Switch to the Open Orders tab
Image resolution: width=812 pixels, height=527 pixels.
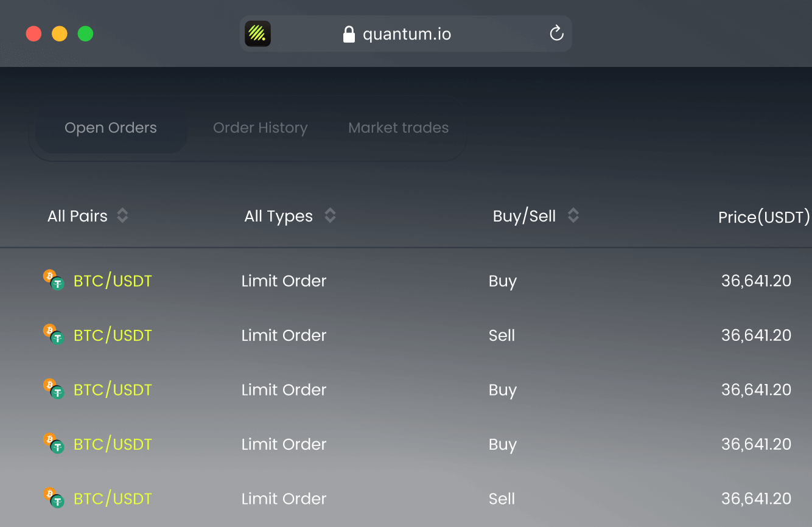(x=111, y=128)
